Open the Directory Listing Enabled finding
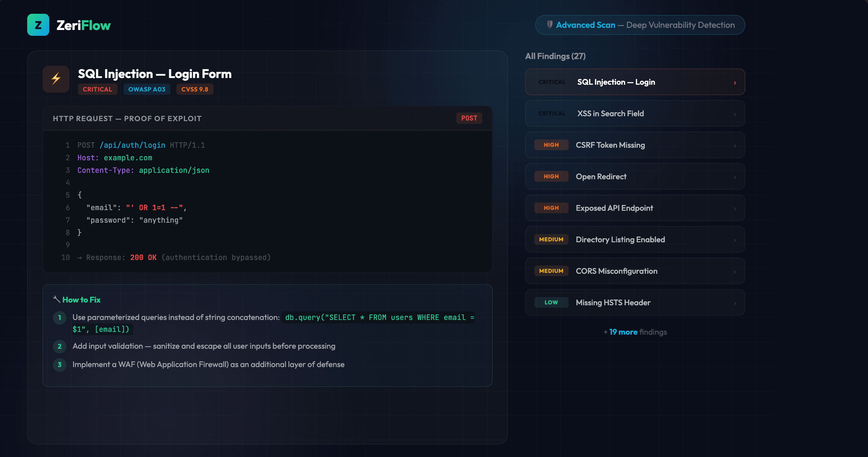 click(x=635, y=239)
